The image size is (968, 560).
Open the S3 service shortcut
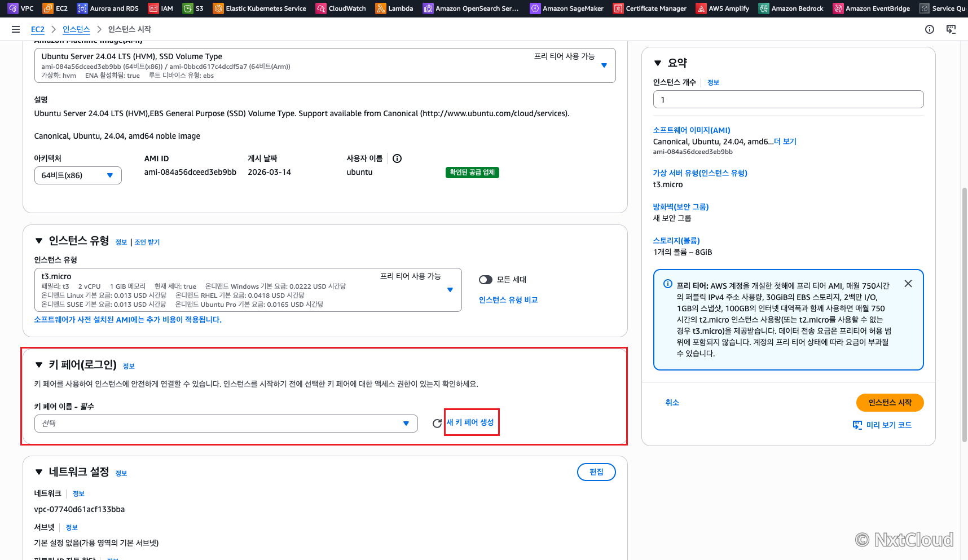[193, 8]
